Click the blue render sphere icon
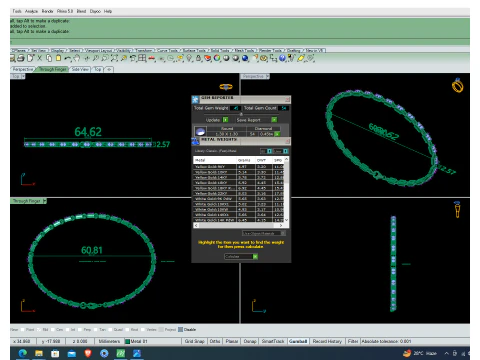Viewport: 480px width, 360px height. pyautogui.click(x=245, y=58)
